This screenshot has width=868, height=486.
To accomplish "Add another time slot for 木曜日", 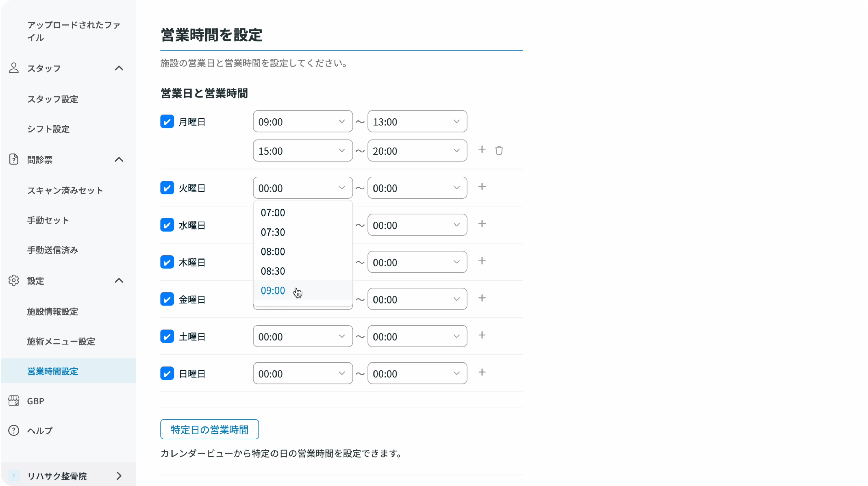I will coord(482,261).
